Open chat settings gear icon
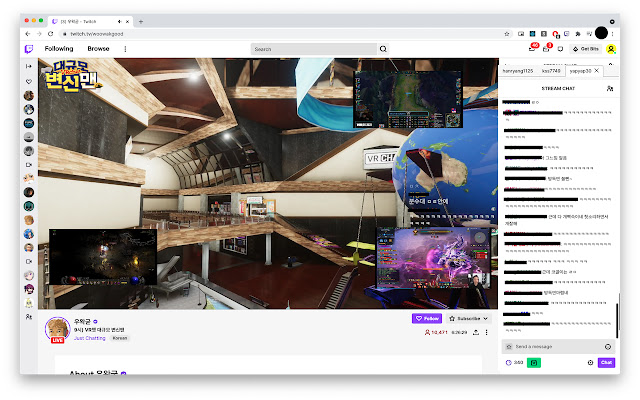This screenshot has height=400, width=640. 590,362
